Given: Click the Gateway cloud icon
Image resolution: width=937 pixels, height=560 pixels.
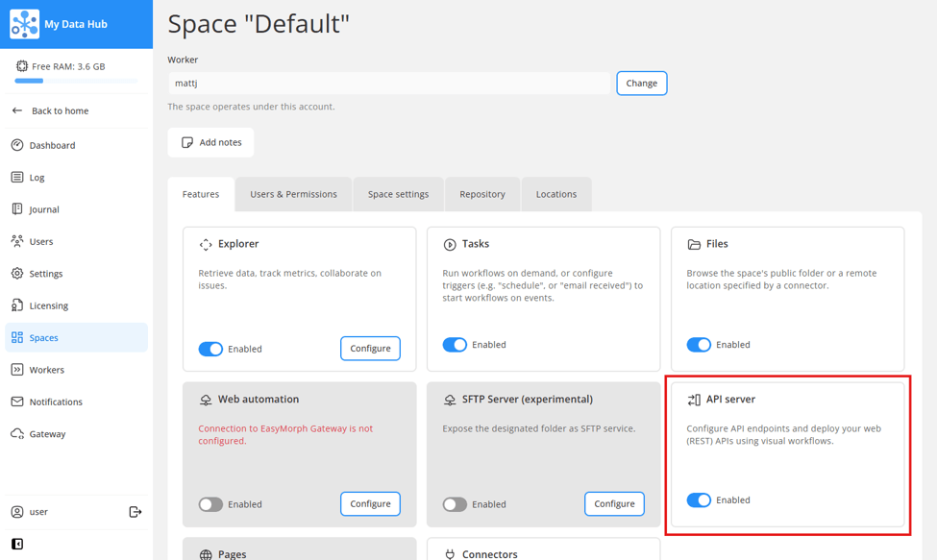Looking at the screenshot, I should click(17, 433).
